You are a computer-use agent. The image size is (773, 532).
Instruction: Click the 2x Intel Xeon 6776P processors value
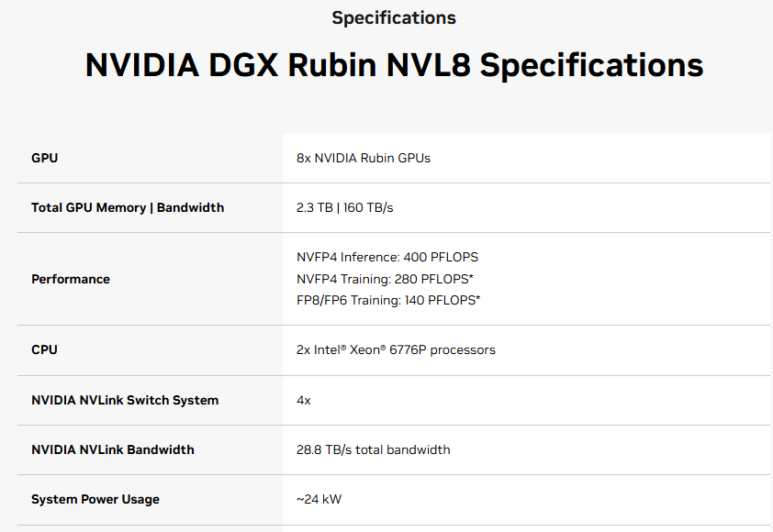(x=396, y=349)
